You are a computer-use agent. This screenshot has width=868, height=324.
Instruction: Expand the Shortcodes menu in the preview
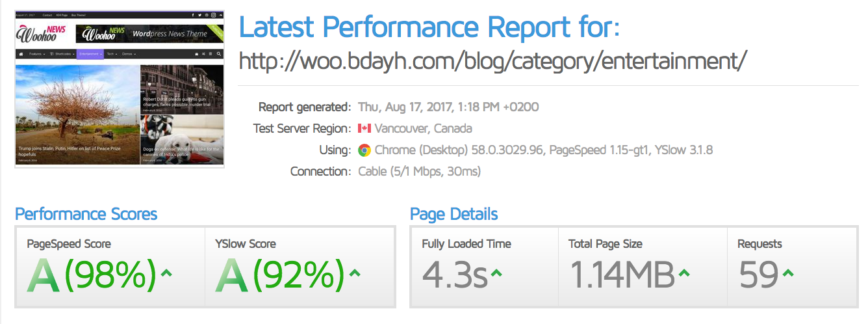62,54
